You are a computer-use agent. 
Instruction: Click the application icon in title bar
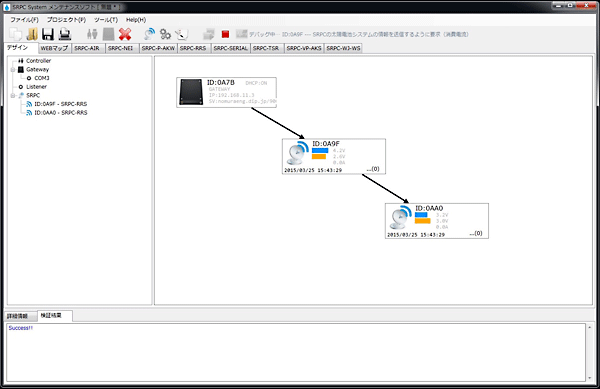coord(7,7)
